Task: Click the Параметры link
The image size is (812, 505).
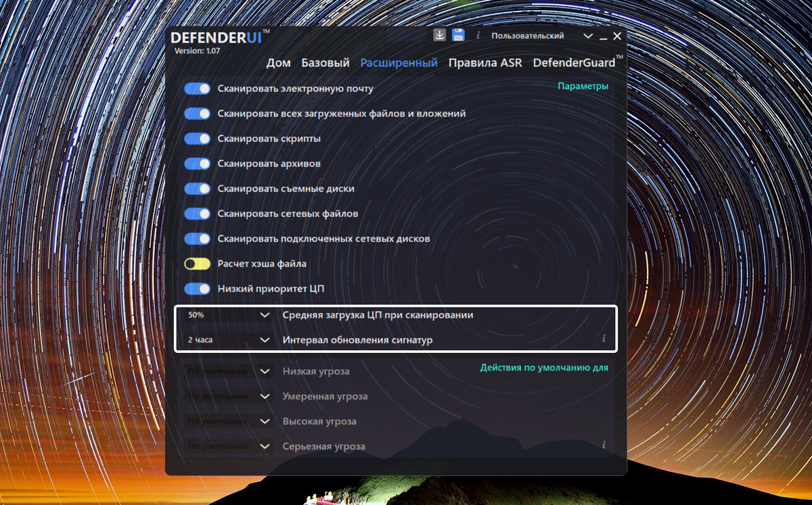Action: coord(583,87)
